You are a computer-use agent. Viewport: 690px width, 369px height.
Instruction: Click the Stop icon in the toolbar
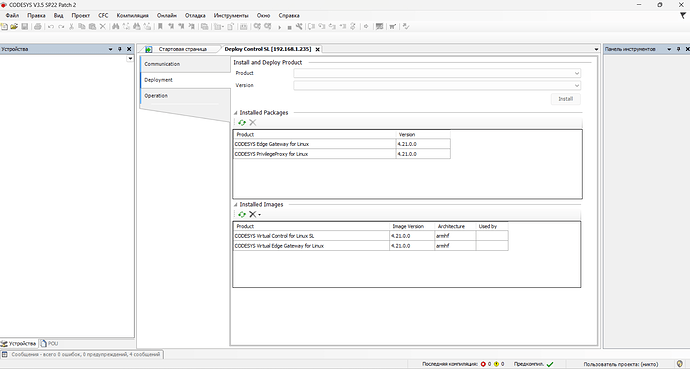click(289, 27)
